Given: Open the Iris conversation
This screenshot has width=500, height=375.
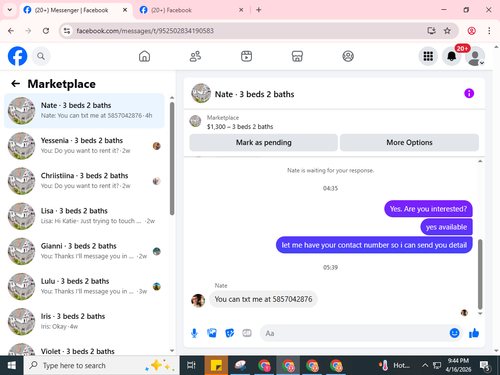Looking at the screenshot, I should (x=84, y=322).
